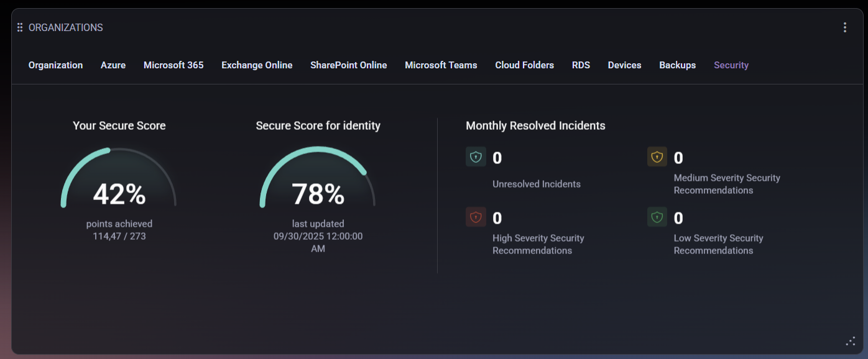Image resolution: width=868 pixels, height=359 pixels.
Task: Go to the Exchange Online tab
Action: pyautogui.click(x=257, y=65)
